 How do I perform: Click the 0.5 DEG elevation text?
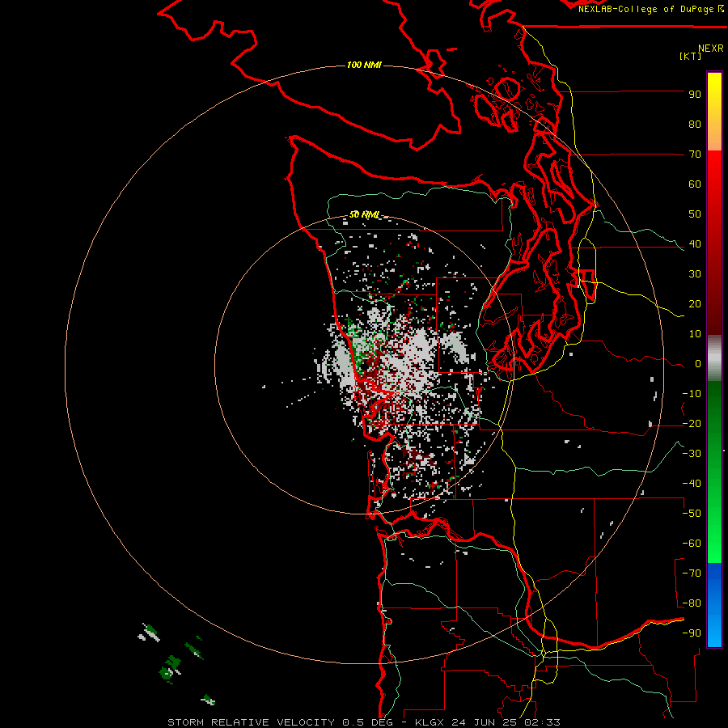368,722
